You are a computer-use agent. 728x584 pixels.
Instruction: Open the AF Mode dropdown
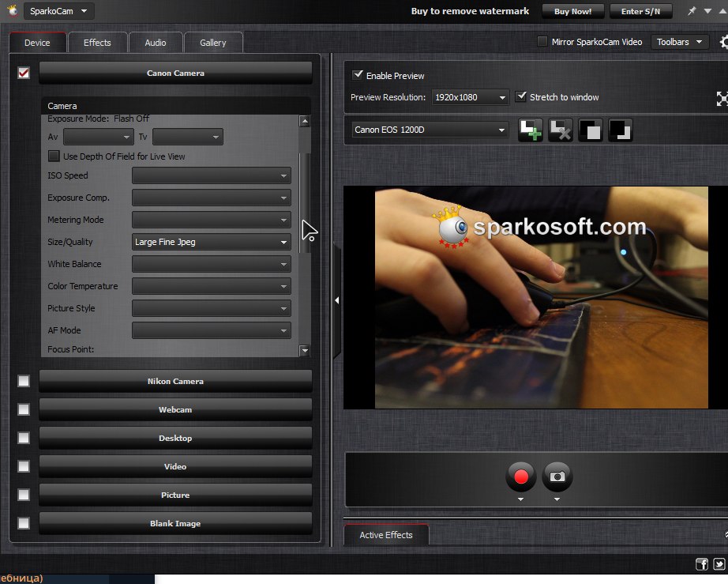coord(212,330)
